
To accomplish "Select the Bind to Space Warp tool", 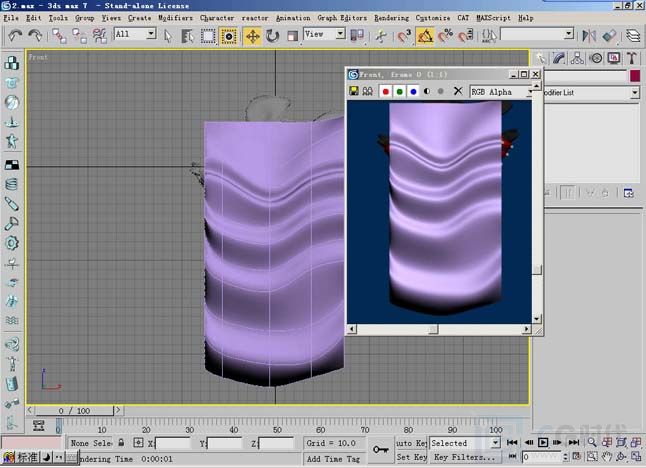I will (99, 36).
